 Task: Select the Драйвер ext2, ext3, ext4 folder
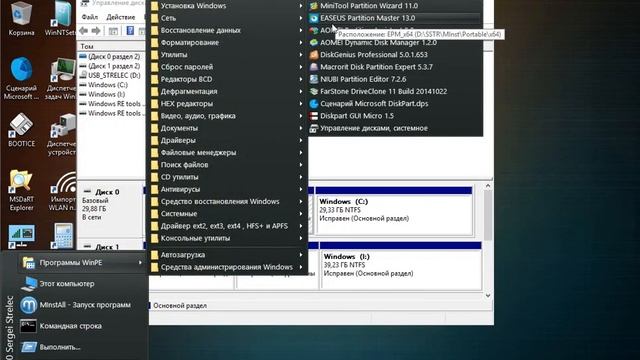click(228, 226)
